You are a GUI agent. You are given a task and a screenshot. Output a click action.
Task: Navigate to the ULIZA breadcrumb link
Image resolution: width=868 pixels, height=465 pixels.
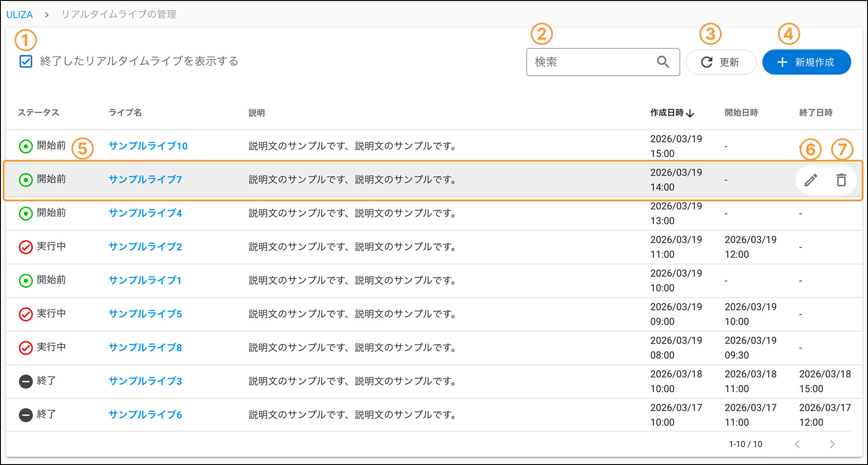[x=19, y=14]
